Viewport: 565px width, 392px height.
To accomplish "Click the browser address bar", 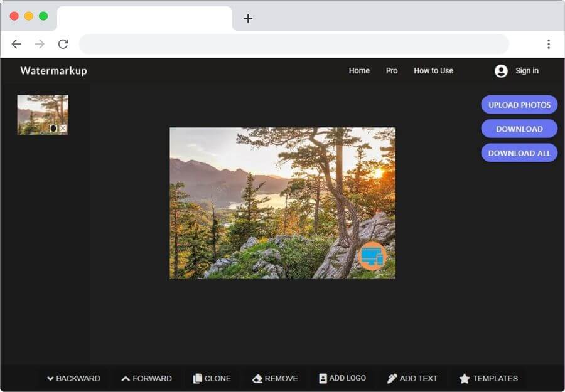I will 294,44.
